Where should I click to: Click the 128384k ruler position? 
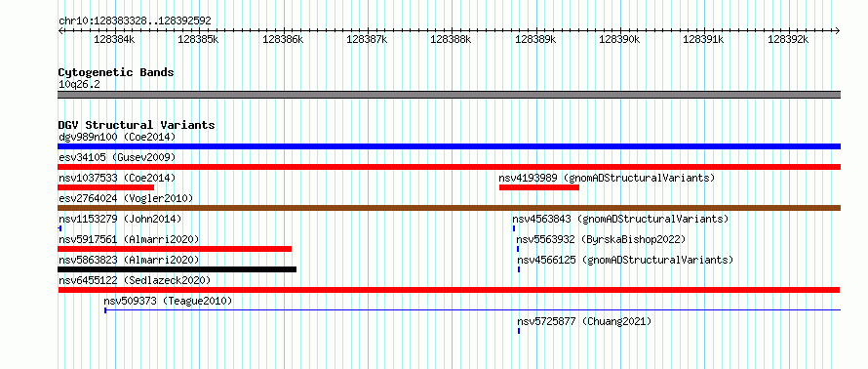point(114,39)
